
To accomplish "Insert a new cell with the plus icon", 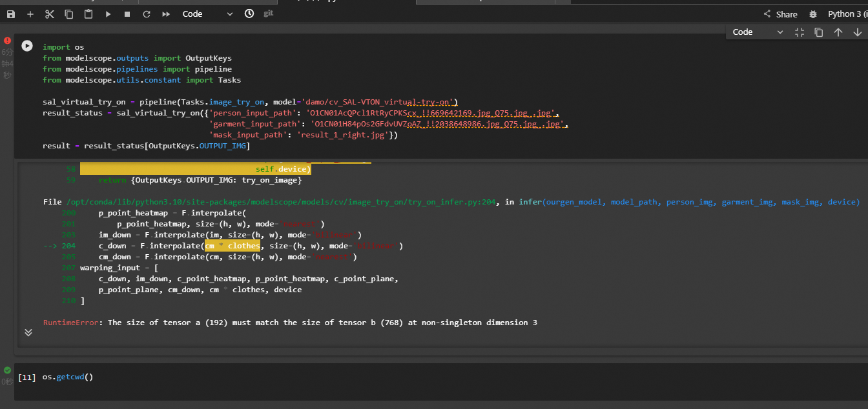I will pos(30,14).
